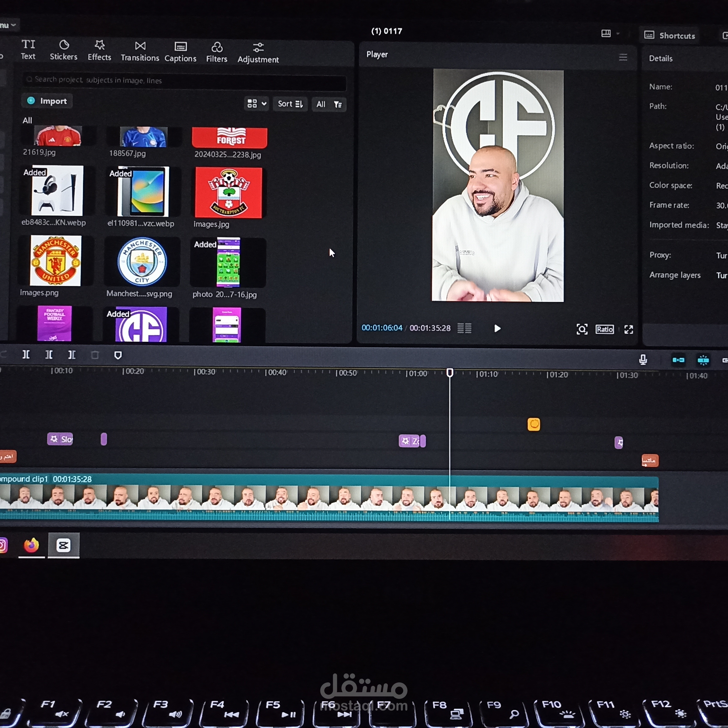Open the grid view layout dropdown
728x728 pixels.
(x=257, y=104)
